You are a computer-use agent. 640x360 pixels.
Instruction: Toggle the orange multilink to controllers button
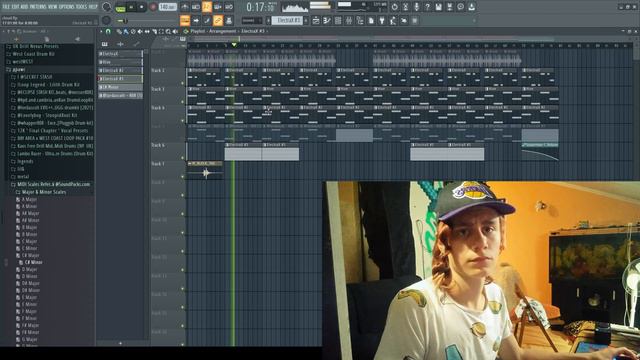click(218, 20)
